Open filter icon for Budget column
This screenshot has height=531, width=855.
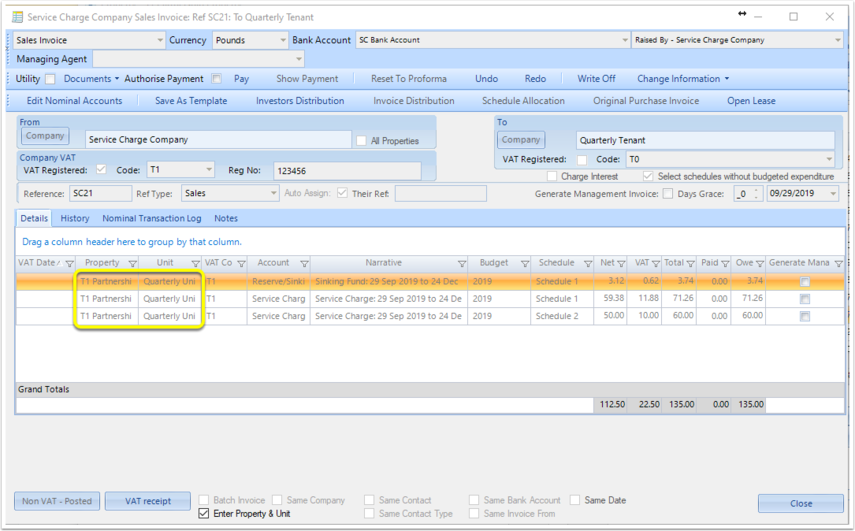pos(525,263)
